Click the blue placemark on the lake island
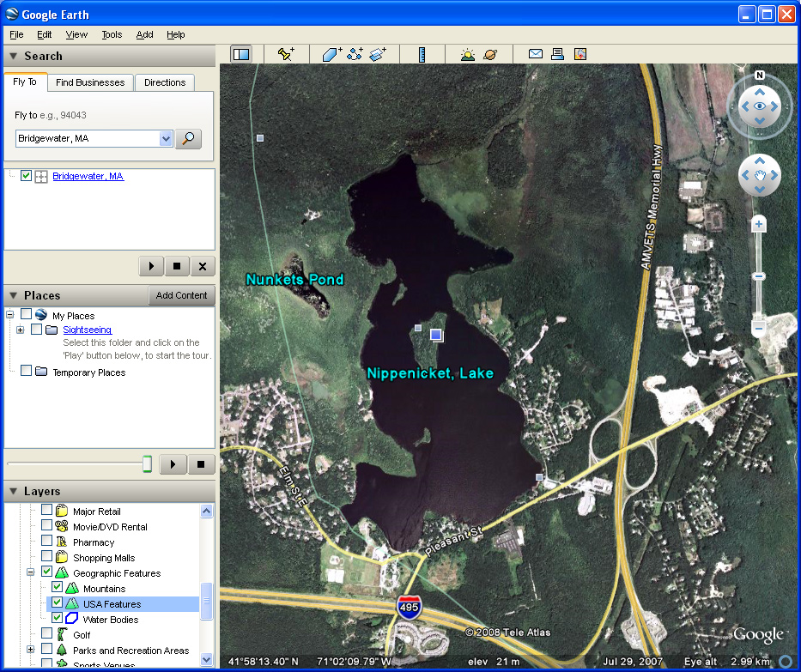The image size is (801, 672). (436, 335)
